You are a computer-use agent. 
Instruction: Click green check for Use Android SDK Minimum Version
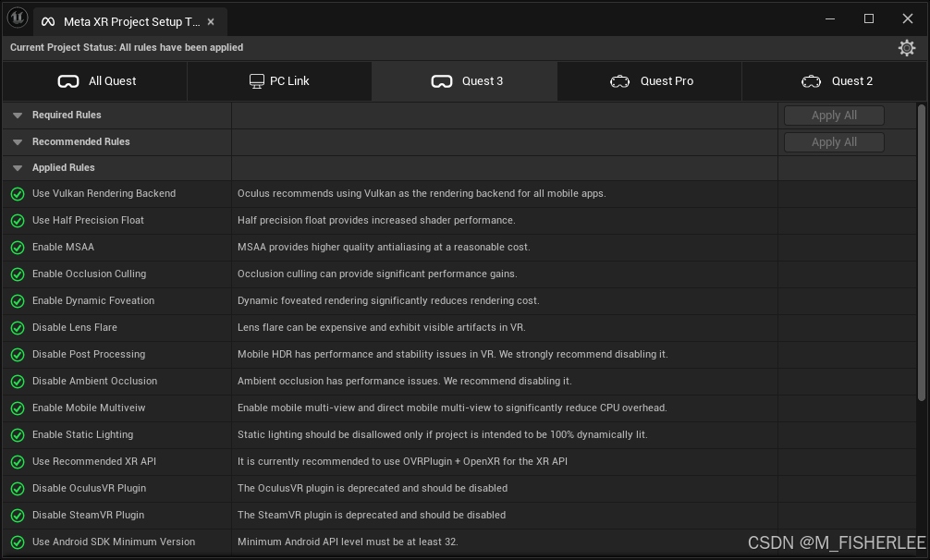18,542
